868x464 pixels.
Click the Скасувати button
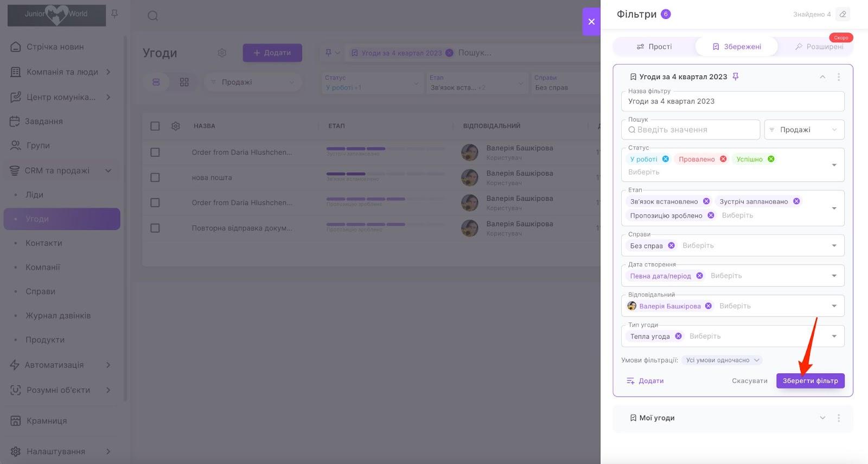[x=750, y=381]
